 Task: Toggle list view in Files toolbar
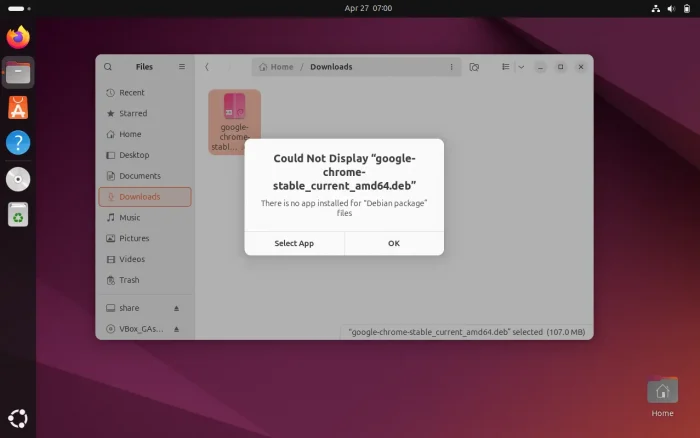506,67
